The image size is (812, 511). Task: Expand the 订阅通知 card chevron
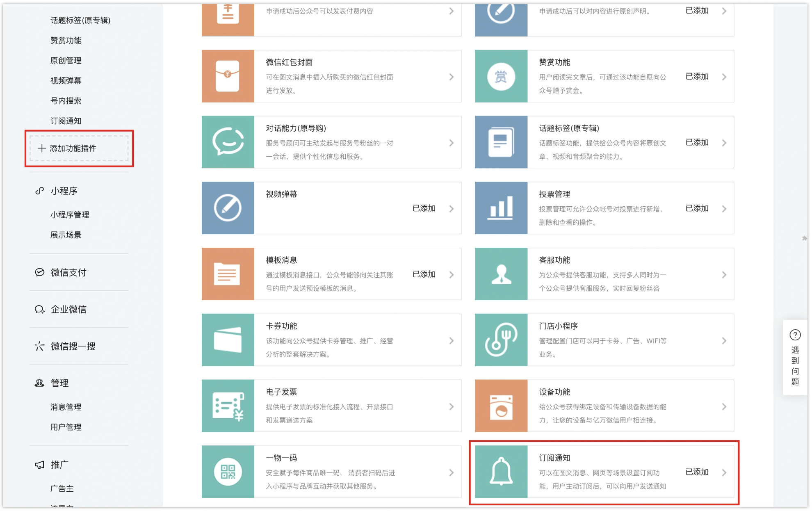point(724,472)
